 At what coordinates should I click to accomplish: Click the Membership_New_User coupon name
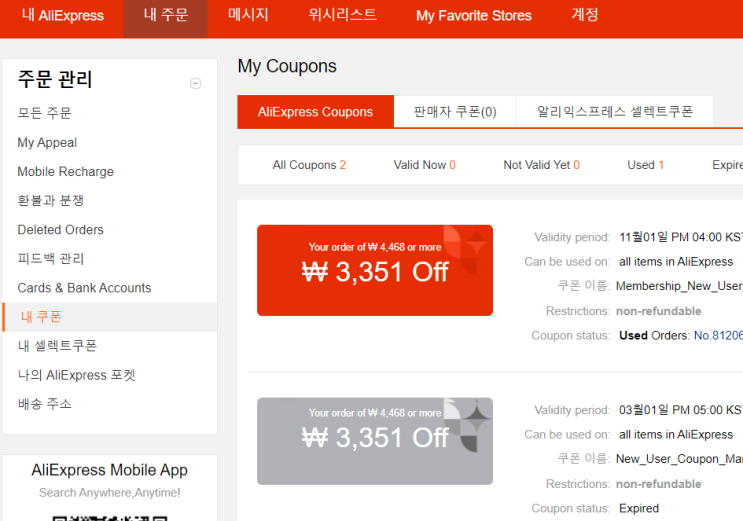(679, 286)
